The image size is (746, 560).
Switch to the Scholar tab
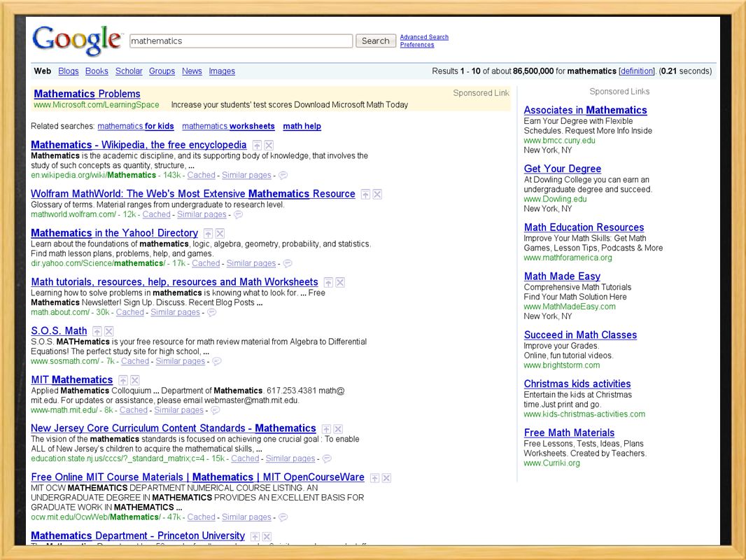[x=129, y=71]
